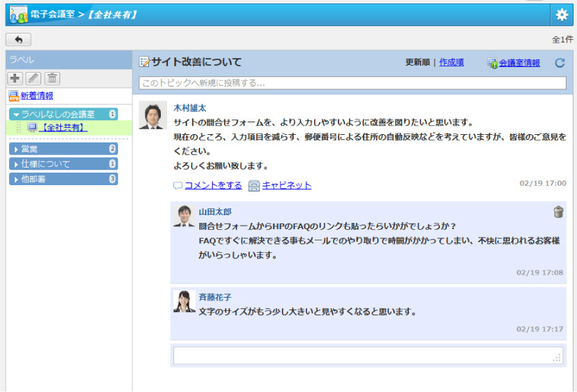577x392 pixels.
Task: Add a new label with plus icon
Action: 15,78
